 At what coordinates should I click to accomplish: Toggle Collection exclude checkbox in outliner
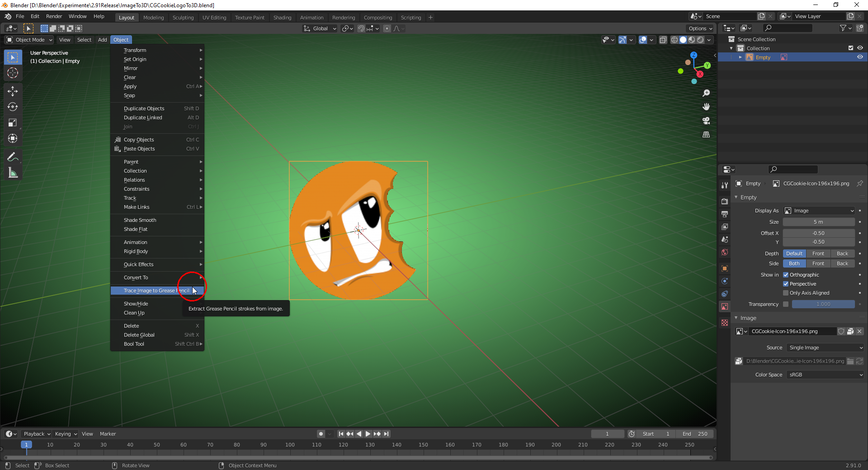[x=851, y=48]
